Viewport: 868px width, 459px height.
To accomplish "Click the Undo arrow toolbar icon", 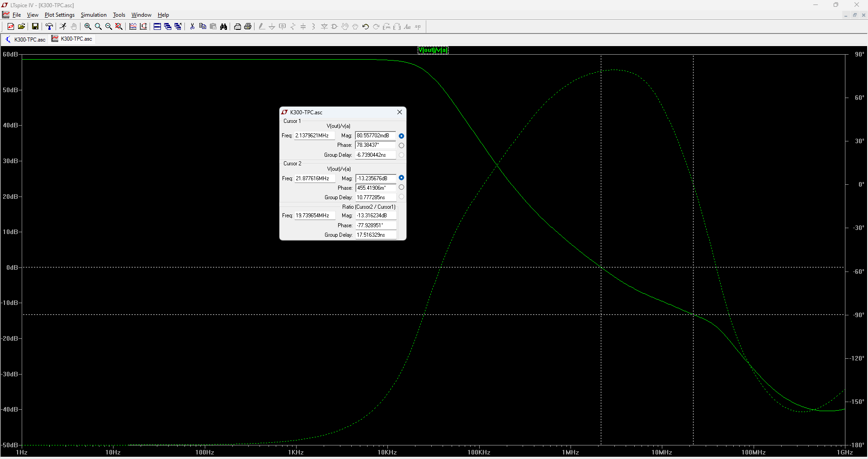I will coord(366,27).
